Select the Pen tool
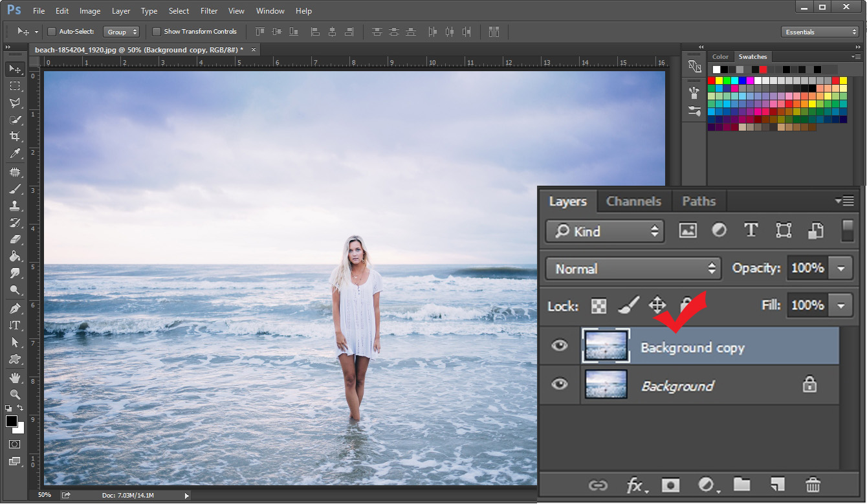 14,309
